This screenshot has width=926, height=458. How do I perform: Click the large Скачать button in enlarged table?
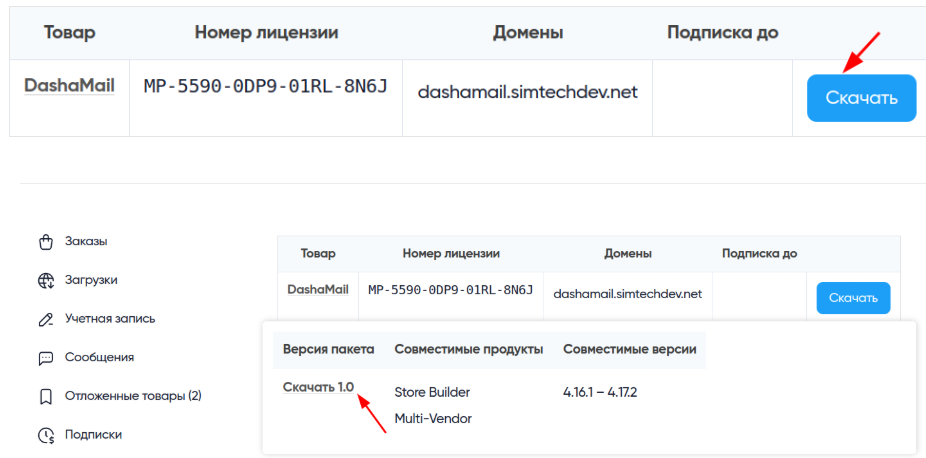pos(862,98)
